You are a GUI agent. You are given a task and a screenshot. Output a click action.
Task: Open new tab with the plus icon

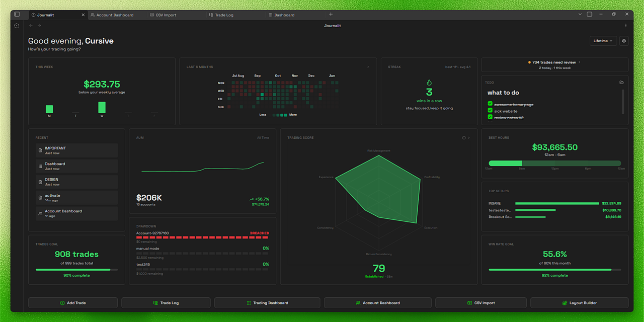click(x=331, y=15)
